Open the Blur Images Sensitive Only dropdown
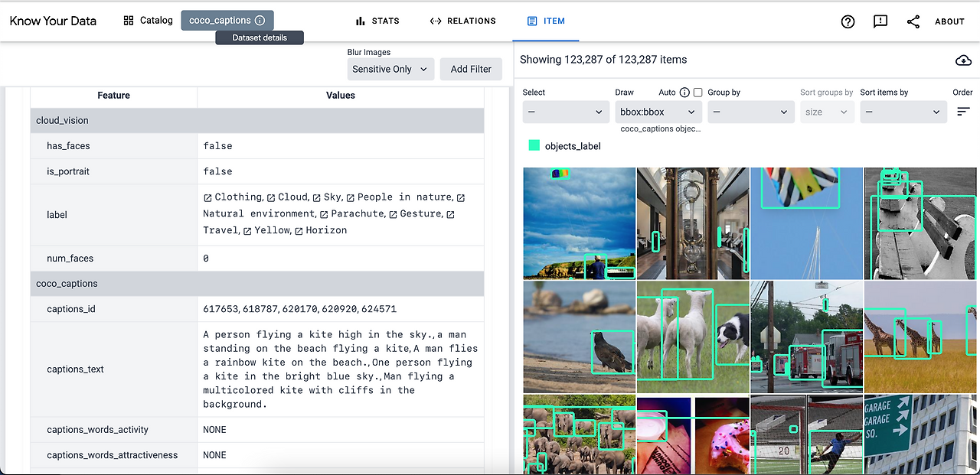 (x=390, y=69)
